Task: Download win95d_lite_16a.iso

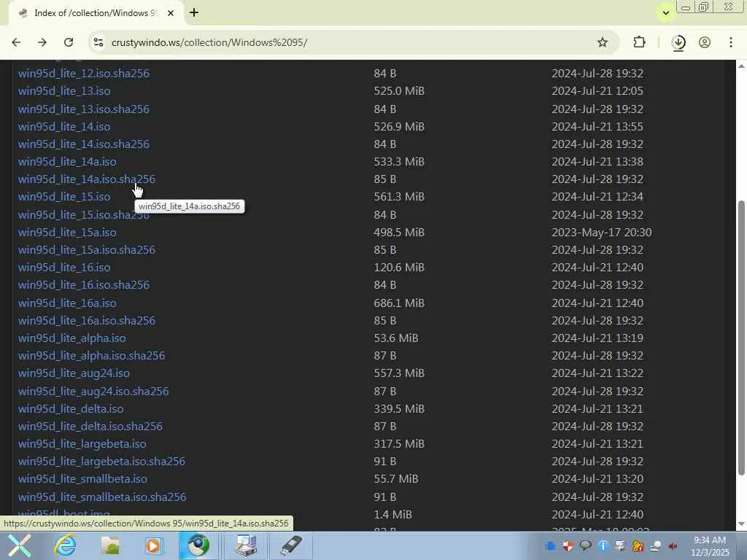Action: coord(67,303)
